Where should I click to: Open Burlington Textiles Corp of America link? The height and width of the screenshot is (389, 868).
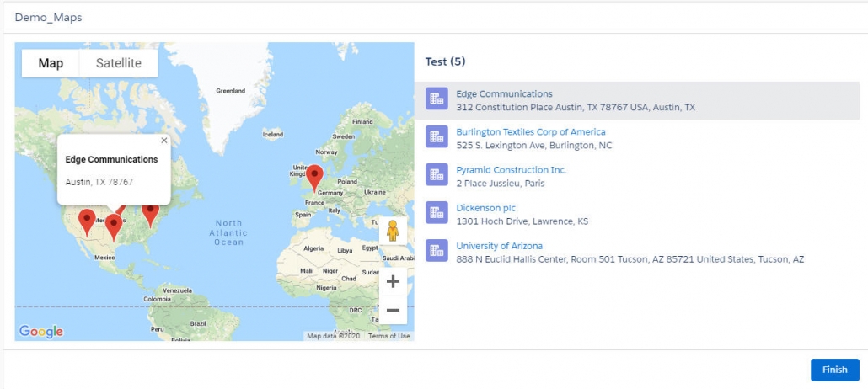coord(530,132)
